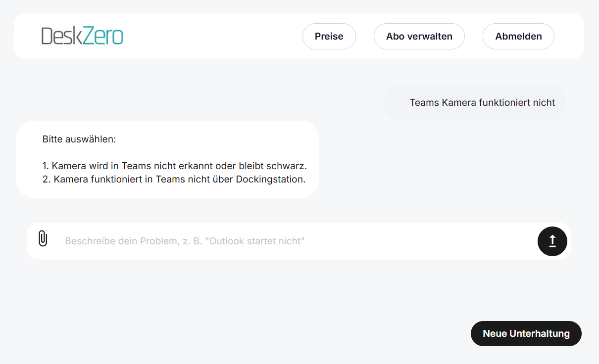Image resolution: width=599 pixels, height=364 pixels.
Task: Click the number "2." list marker
Action: 47,179
